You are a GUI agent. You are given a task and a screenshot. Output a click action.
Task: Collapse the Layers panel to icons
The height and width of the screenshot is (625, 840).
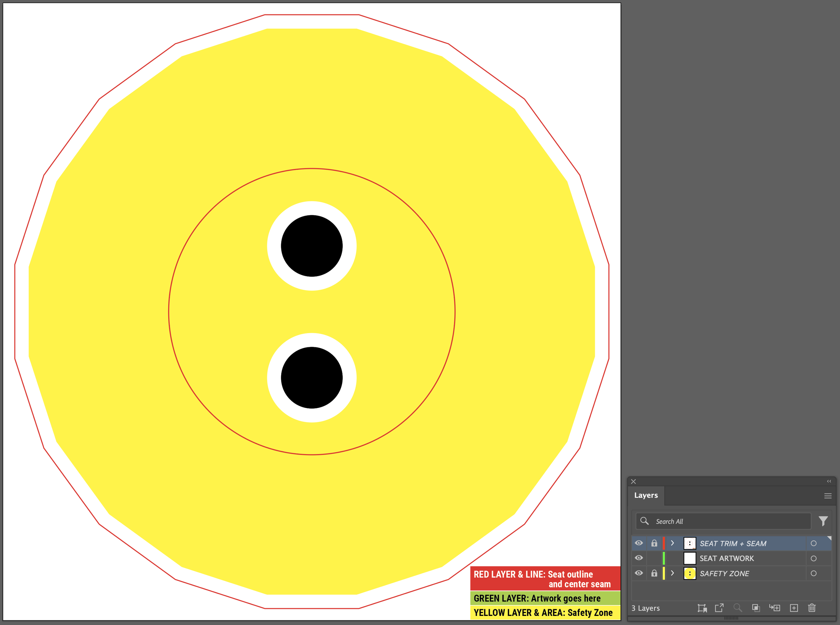[x=829, y=481]
